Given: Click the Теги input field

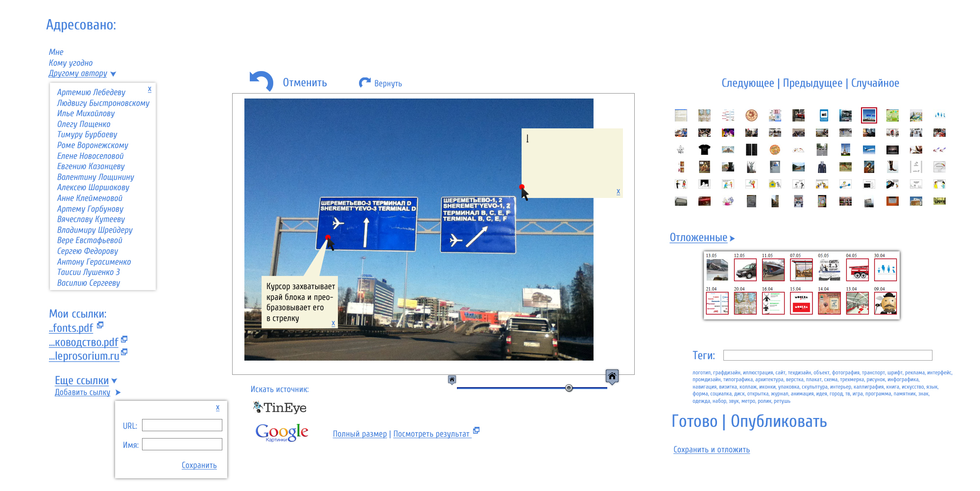Looking at the screenshot, I should pos(827,355).
